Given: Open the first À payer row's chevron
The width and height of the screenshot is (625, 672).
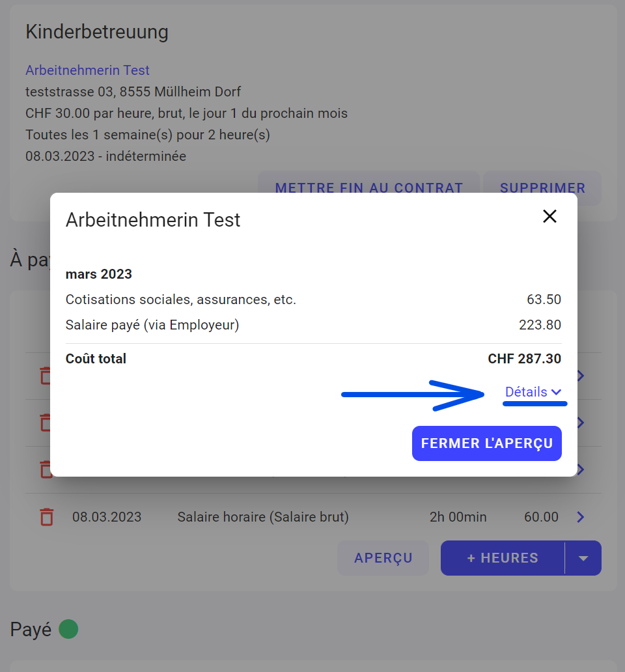Looking at the screenshot, I should pyautogui.click(x=581, y=376).
